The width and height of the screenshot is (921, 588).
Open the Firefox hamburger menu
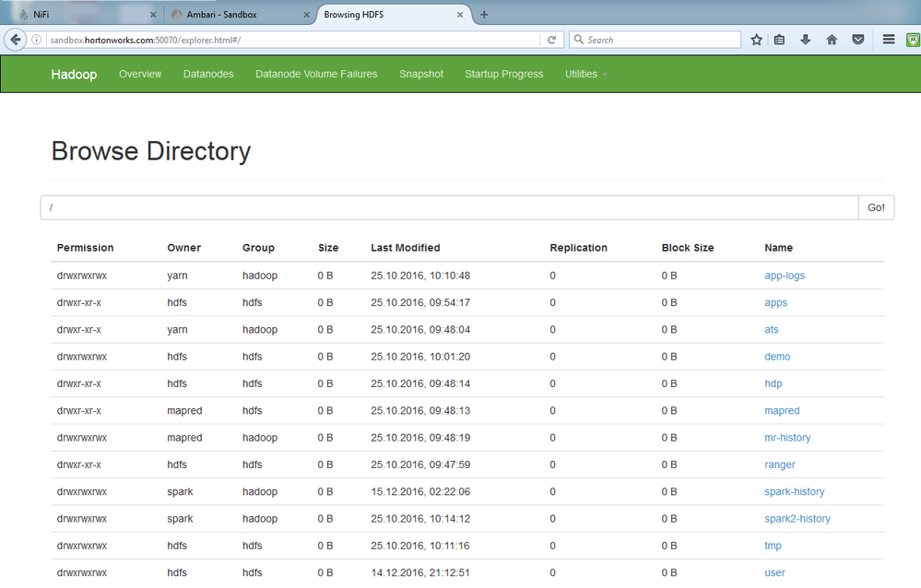point(889,40)
